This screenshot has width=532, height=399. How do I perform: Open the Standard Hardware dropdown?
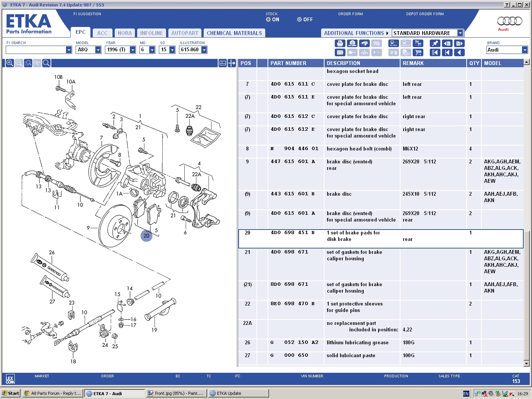coord(460,33)
